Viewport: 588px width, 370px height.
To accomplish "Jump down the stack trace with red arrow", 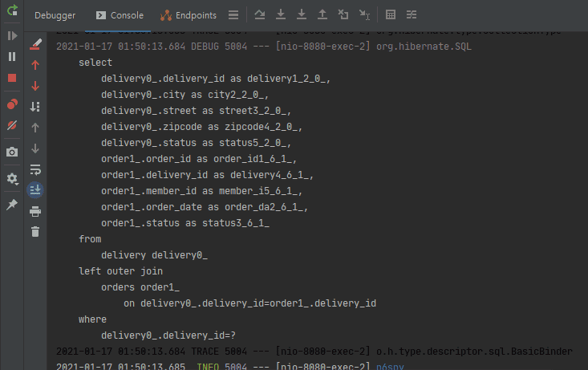I will coord(35,86).
